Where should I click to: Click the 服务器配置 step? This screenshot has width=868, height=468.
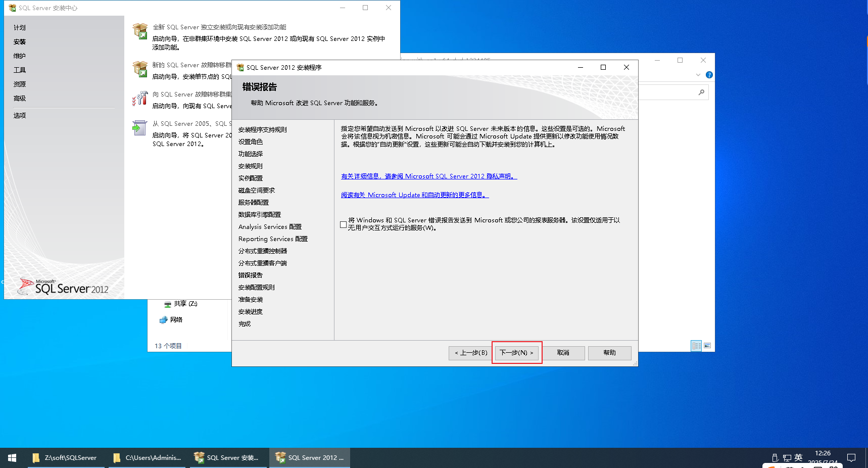[x=254, y=203]
